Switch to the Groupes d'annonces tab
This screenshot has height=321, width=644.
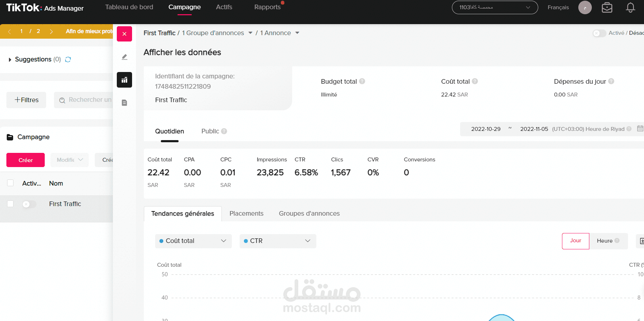[309, 214]
